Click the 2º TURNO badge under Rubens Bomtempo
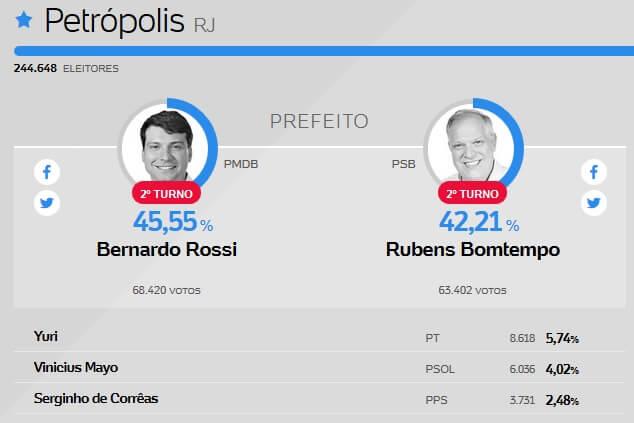Viewport: 634px width, 423px height. pyautogui.click(x=472, y=194)
